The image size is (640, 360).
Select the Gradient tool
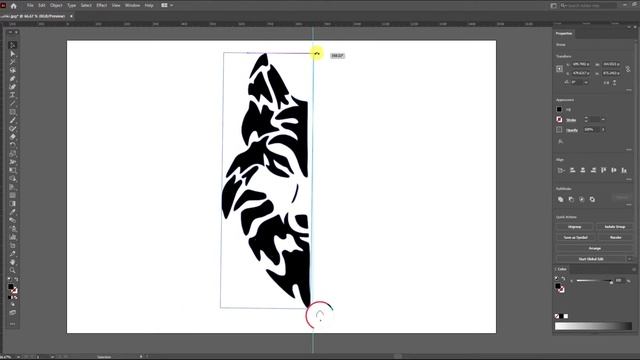coord(13,204)
